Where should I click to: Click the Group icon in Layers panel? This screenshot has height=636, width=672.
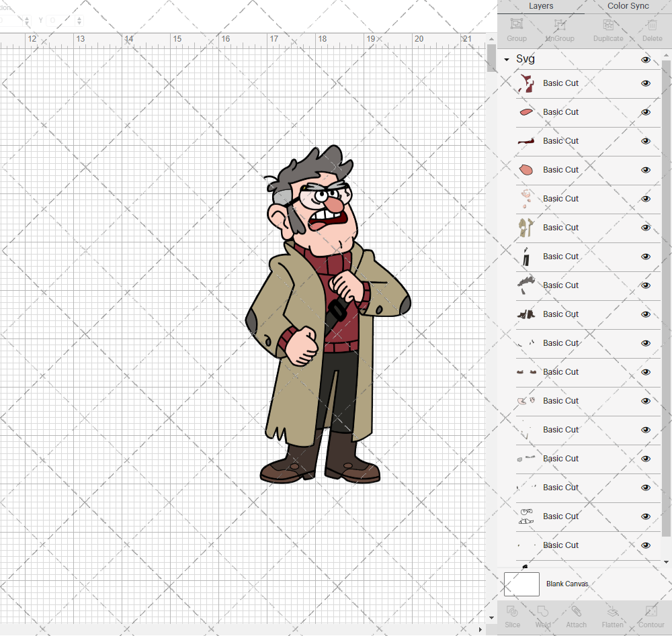516,24
